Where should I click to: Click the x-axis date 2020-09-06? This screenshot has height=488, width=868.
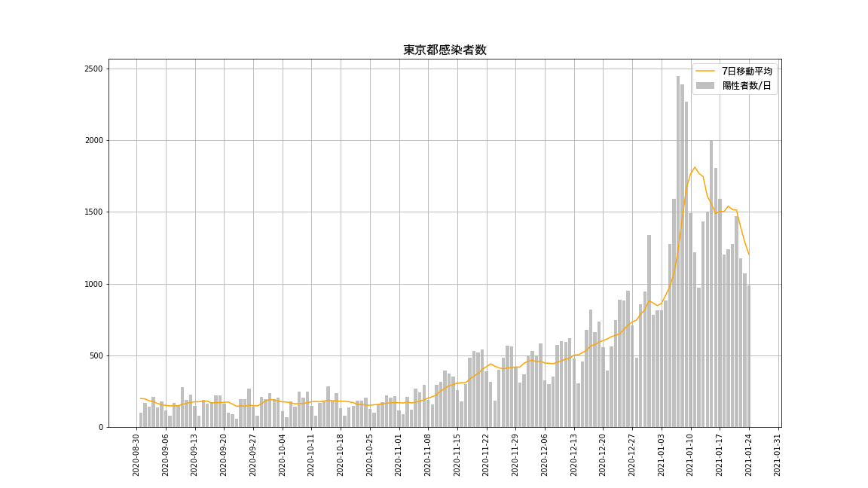coord(166,455)
